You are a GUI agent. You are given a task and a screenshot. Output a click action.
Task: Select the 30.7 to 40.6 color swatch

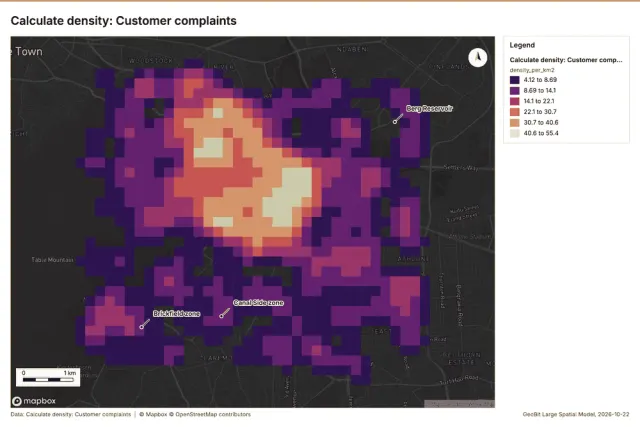(515, 122)
